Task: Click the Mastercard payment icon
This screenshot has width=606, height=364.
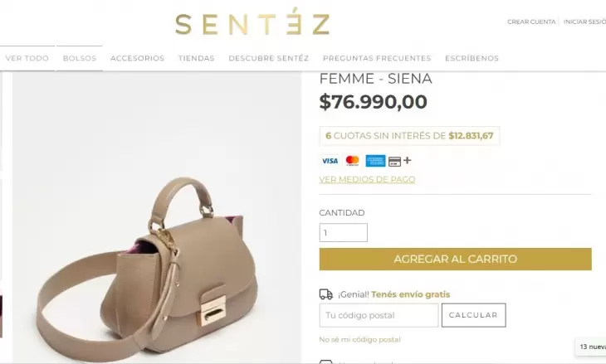Action: click(x=353, y=161)
